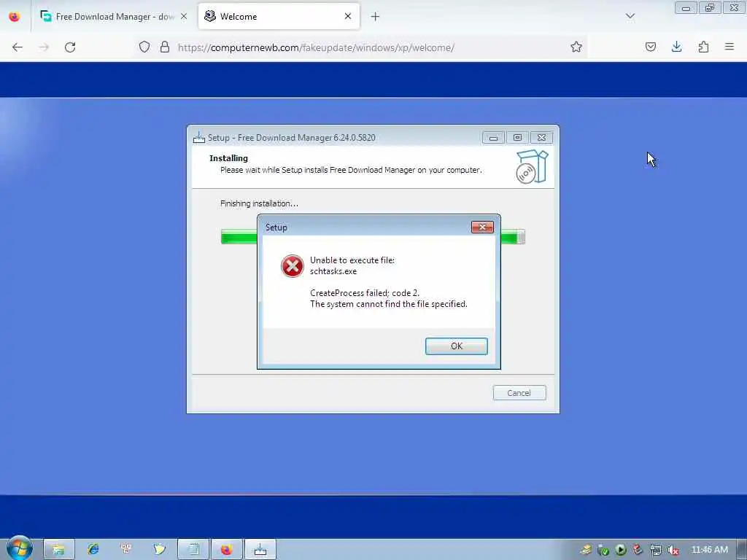This screenshot has height=560, width=747.
Task: Open the Save to Pocket icon
Action: tap(650, 47)
